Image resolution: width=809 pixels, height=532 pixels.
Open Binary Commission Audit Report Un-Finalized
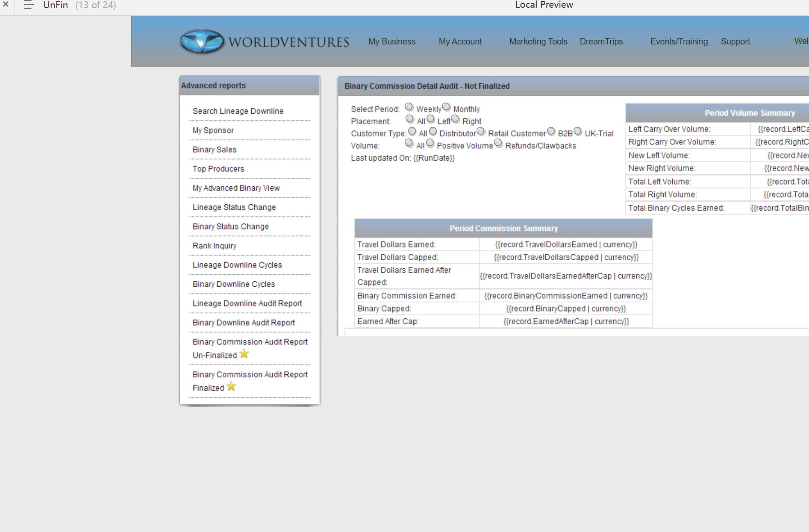(x=250, y=348)
